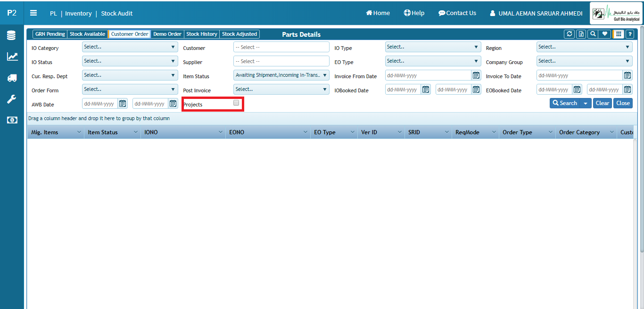Image resolution: width=644 pixels, height=309 pixels.
Task: Open the money bill sidebar icon
Action: [12, 120]
